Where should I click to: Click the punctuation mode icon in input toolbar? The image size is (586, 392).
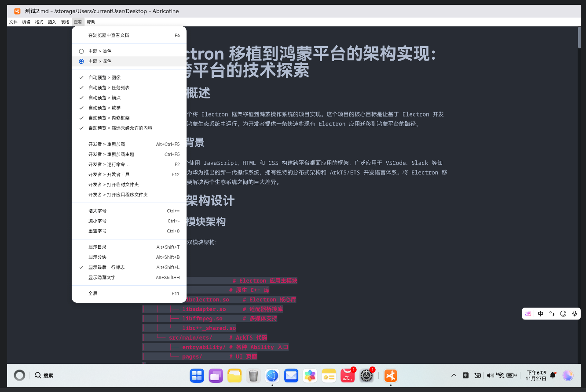[552, 313]
